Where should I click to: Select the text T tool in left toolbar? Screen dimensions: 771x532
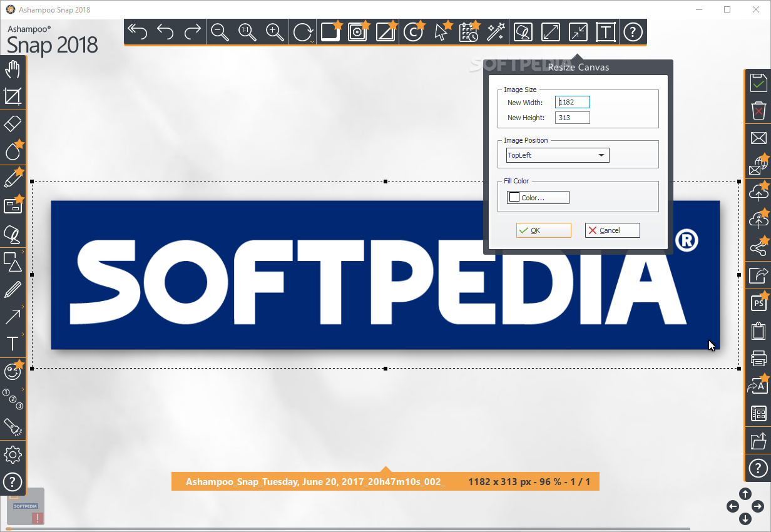pyautogui.click(x=13, y=343)
